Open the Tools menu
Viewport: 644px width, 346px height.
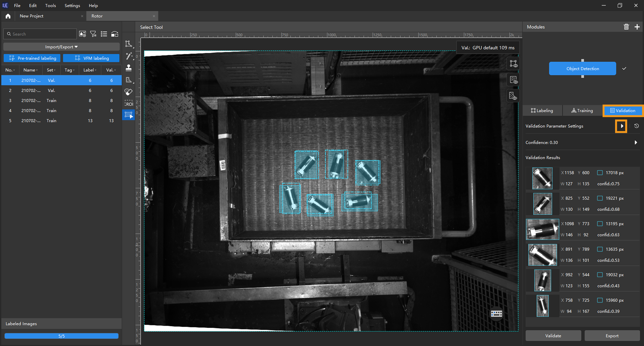(x=50, y=6)
